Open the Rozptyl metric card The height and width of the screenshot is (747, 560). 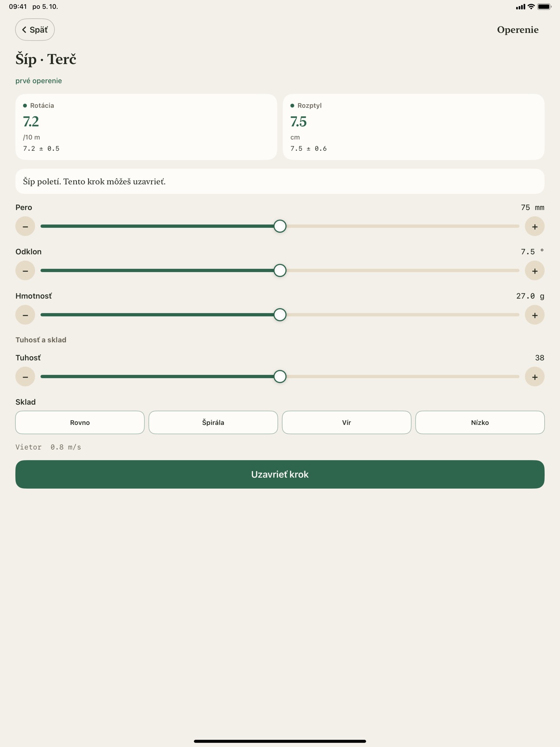(413, 127)
